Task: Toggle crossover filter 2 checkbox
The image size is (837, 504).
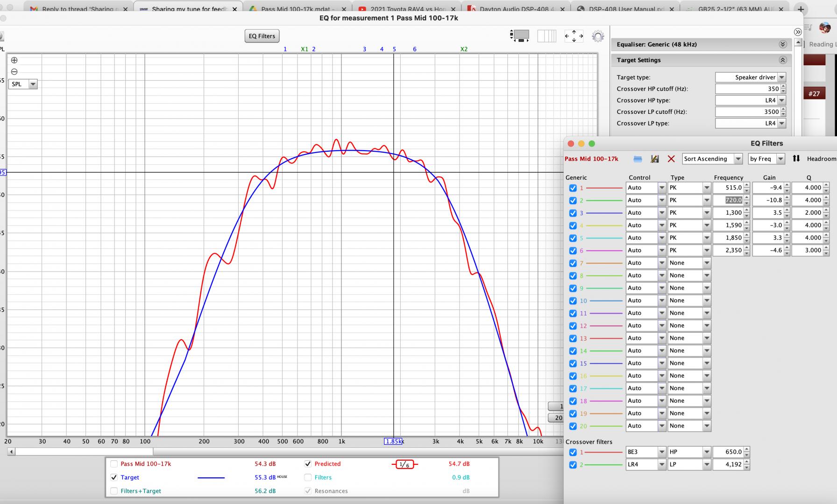Action: pos(573,465)
